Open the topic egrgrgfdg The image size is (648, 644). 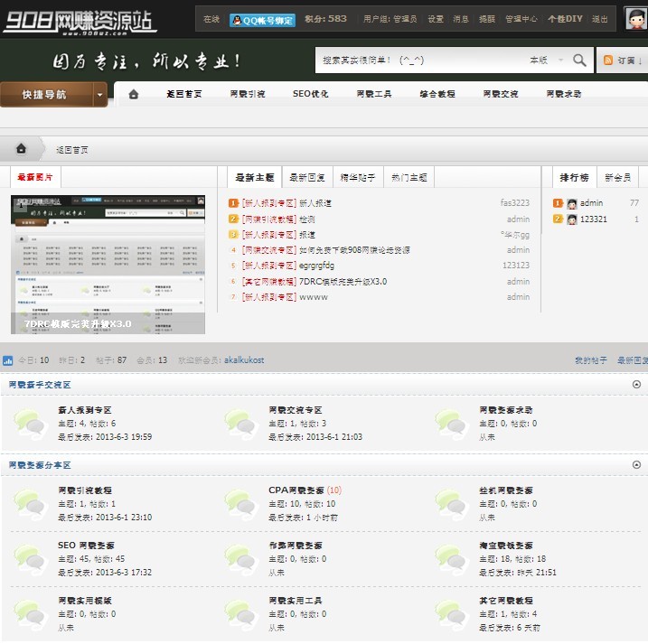(316, 266)
